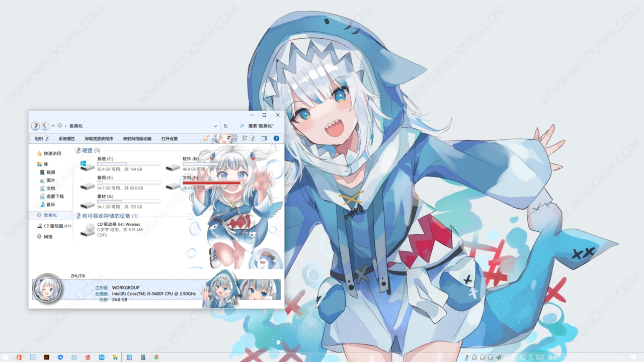Screen dimensions: 644x362
Task: Click the Explorer forward navigation button
Action: tap(45, 126)
